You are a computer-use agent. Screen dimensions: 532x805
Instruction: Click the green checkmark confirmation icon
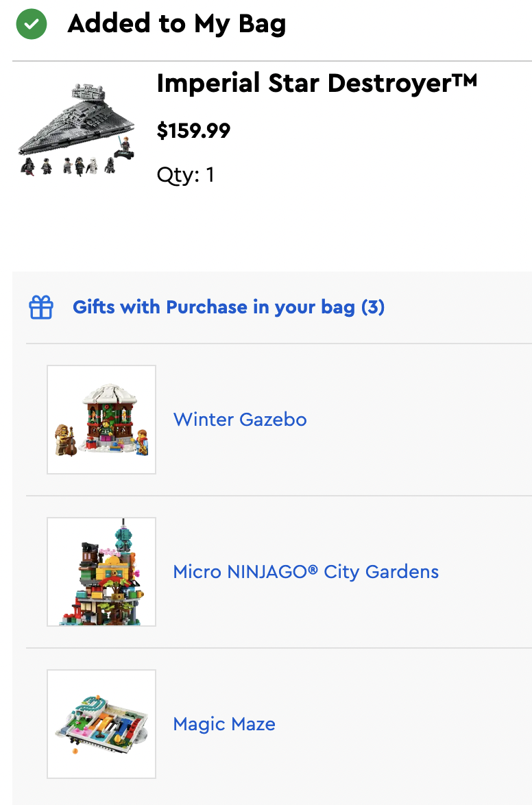32,25
